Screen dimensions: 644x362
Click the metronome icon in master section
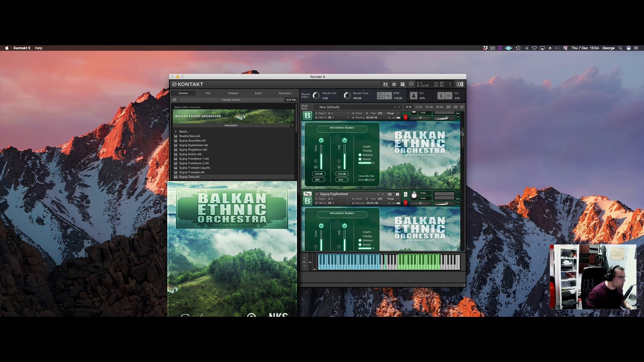point(414,95)
